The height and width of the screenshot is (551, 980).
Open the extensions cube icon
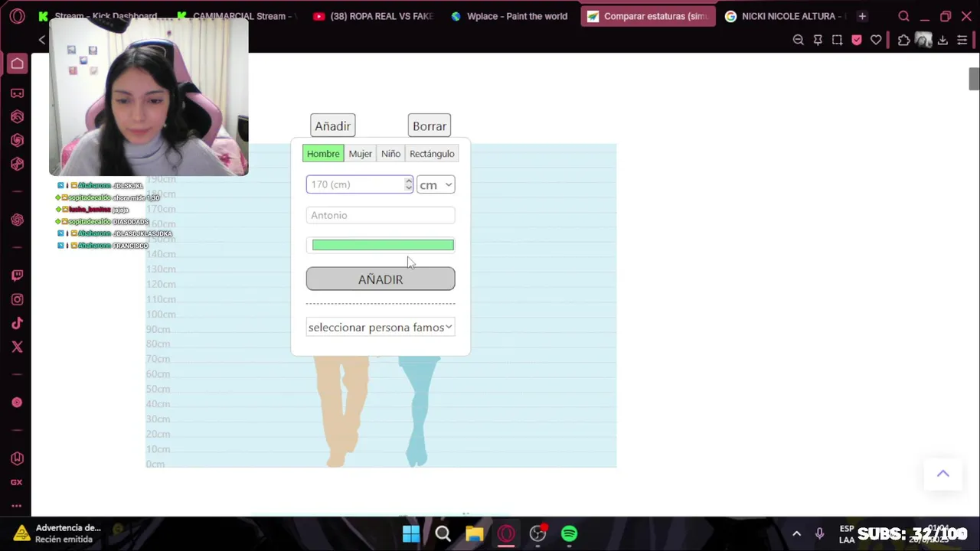(x=904, y=40)
